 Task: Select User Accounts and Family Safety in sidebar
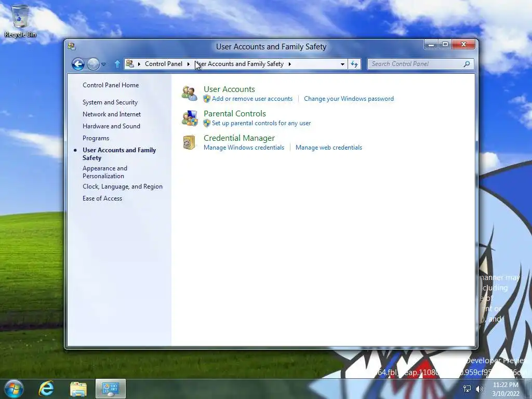(119, 154)
